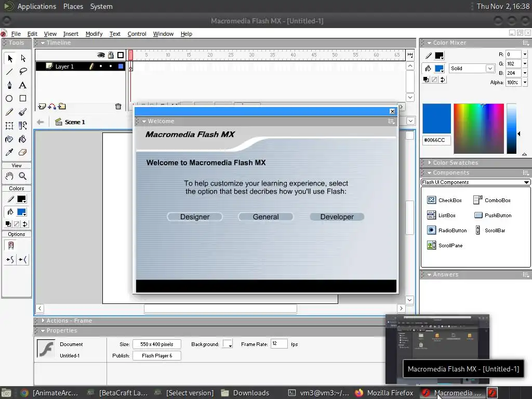Screen dimensions: 532x399
Task: Select the Zoom magnifier tool
Action: 23,176
